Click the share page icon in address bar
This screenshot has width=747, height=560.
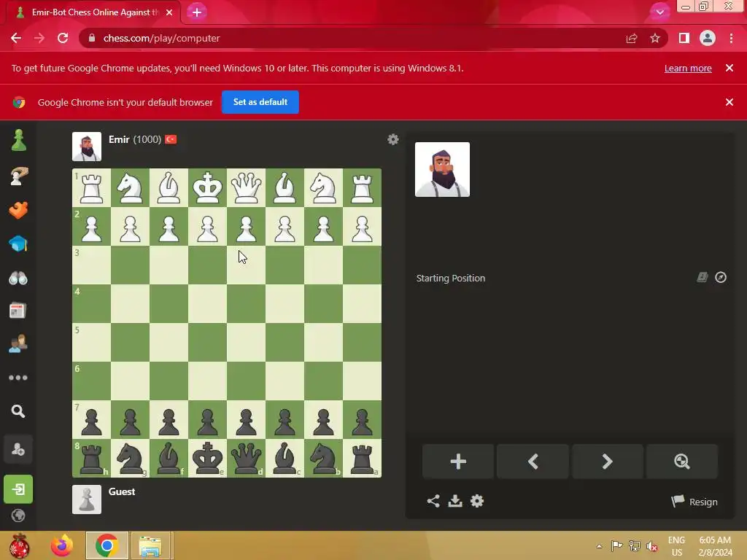coord(632,38)
